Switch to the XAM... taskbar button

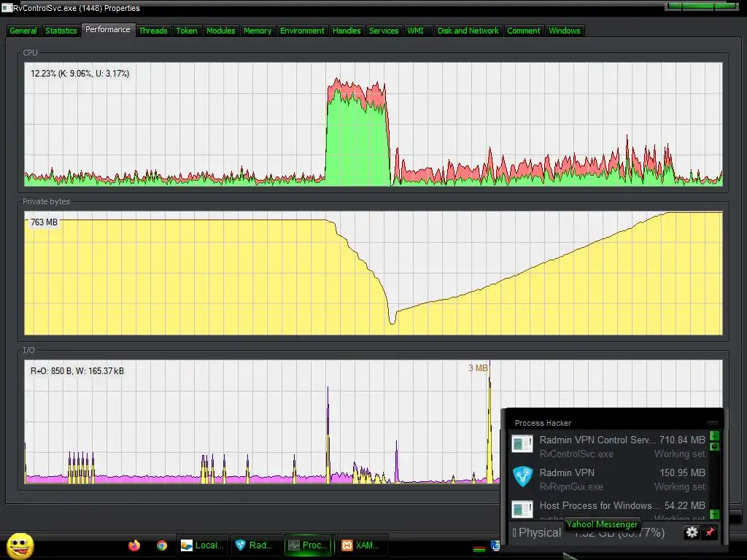click(361, 545)
